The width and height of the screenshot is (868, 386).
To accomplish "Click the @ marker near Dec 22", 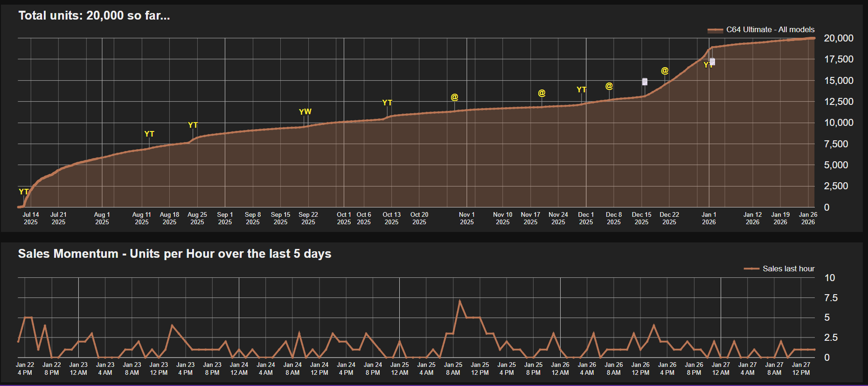I will pyautogui.click(x=665, y=70).
